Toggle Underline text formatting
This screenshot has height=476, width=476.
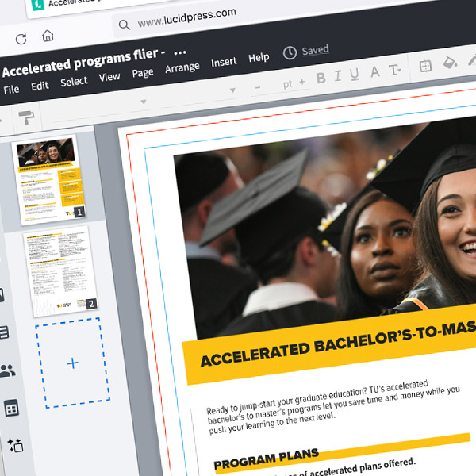point(355,74)
